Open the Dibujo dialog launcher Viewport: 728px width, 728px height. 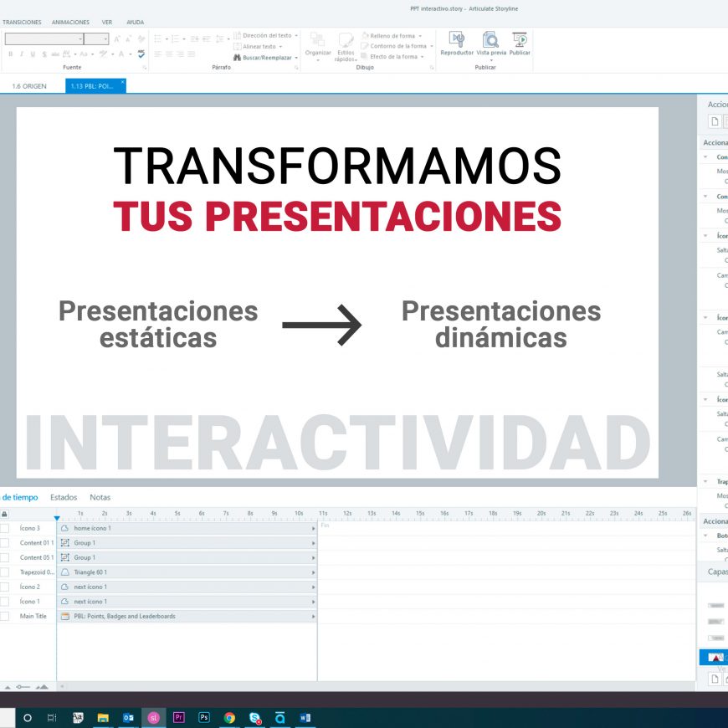pyautogui.click(x=431, y=68)
